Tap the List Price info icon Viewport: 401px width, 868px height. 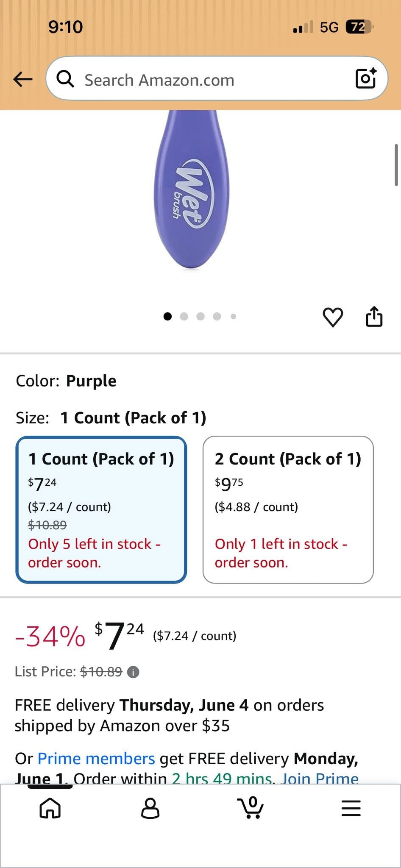(133, 672)
